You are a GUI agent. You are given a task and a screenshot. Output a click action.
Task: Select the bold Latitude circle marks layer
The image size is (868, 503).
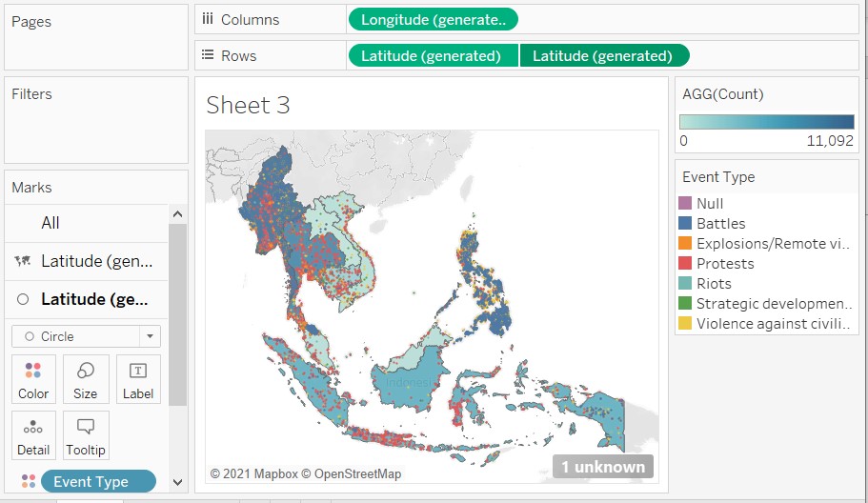[93, 299]
